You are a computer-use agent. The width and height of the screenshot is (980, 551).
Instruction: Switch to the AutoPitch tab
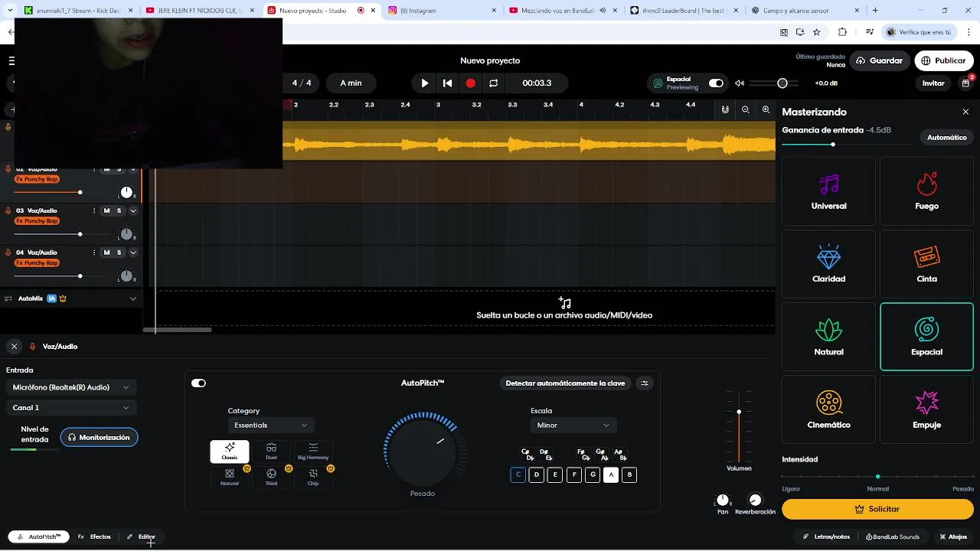39,537
